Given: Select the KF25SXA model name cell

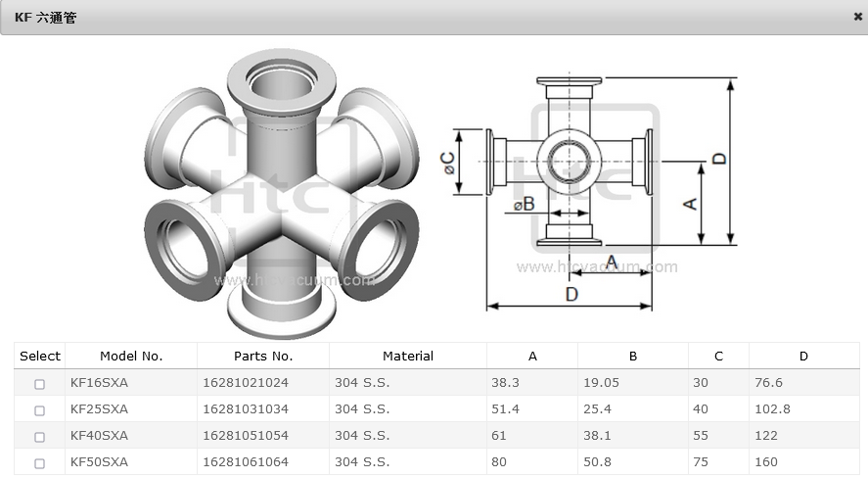Looking at the screenshot, I should pyautogui.click(x=99, y=409).
